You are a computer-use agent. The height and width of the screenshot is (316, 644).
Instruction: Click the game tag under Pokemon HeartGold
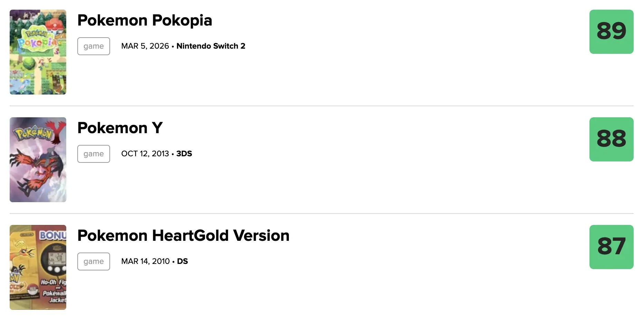click(94, 261)
